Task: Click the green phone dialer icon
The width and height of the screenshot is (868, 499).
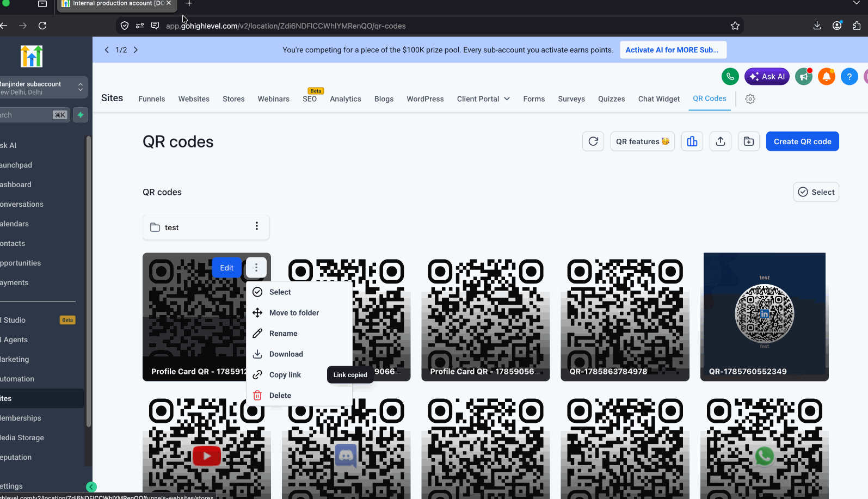Action: [x=730, y=77]
